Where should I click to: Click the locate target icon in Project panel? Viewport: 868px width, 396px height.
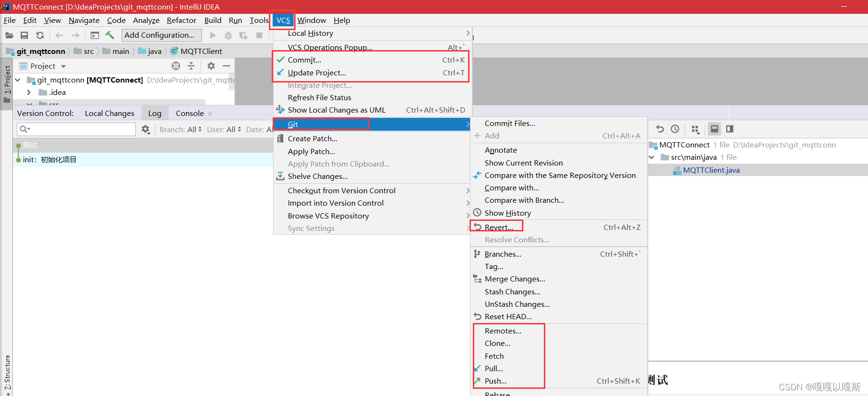coord(176,66)
